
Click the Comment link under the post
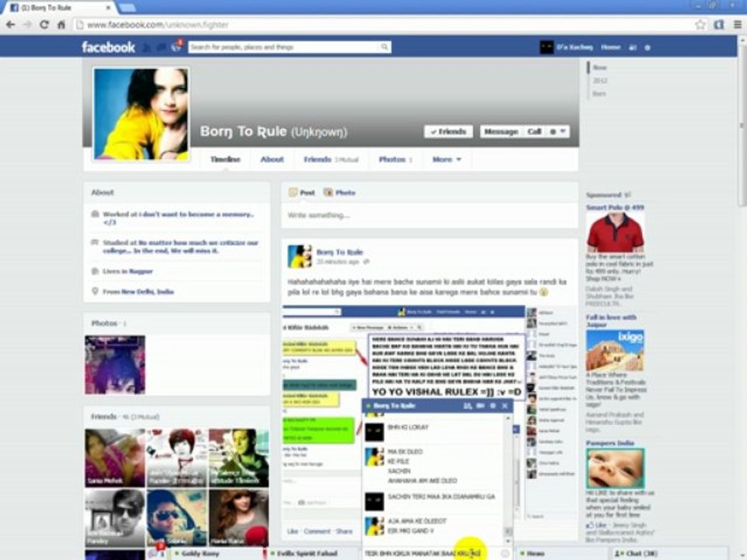(317, 531)
